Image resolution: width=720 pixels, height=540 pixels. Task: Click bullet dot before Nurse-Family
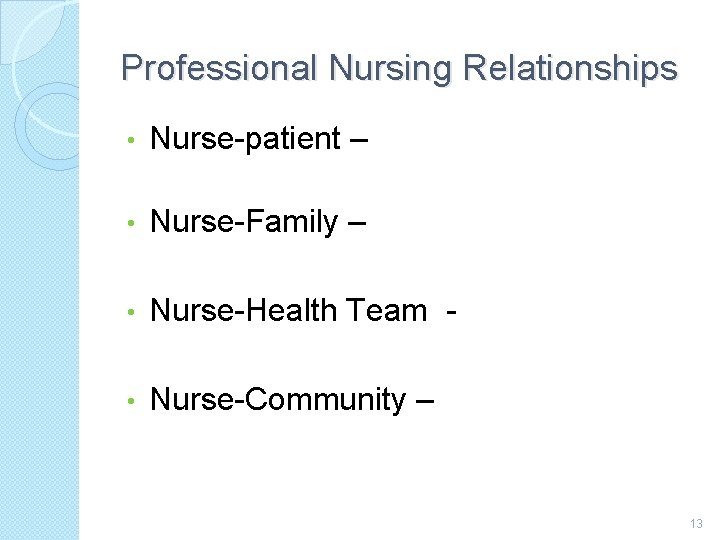coord(131,224)
